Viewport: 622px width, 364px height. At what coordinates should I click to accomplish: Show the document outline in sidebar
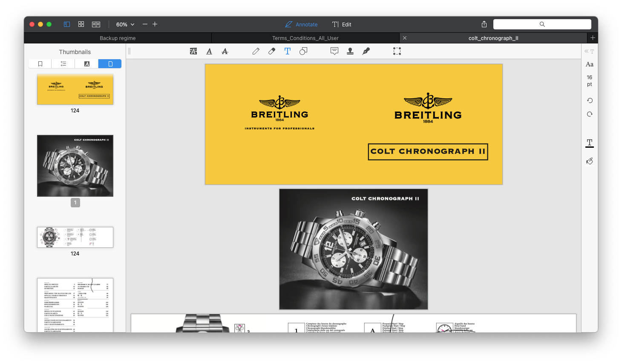[x=63, y=64]
